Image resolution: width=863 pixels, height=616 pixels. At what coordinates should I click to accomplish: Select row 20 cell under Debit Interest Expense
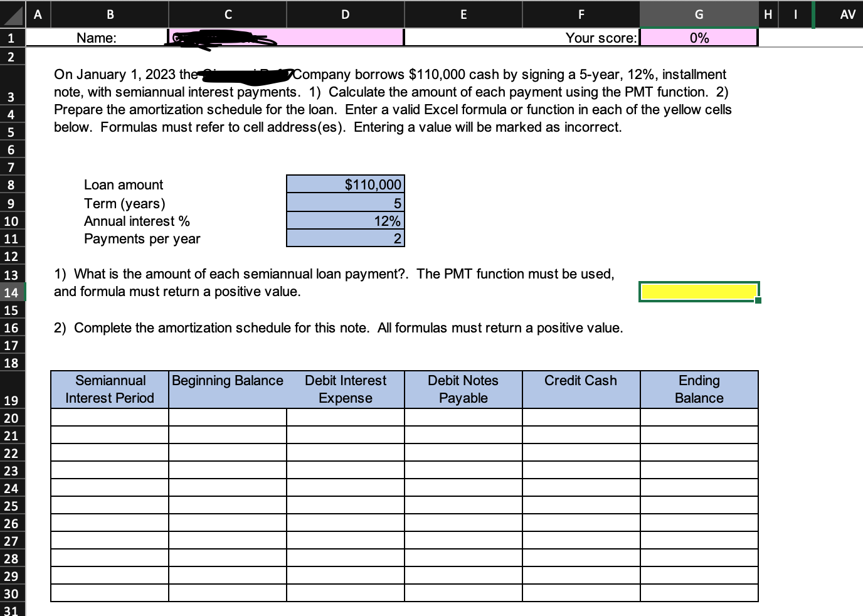tap(346, 417)
